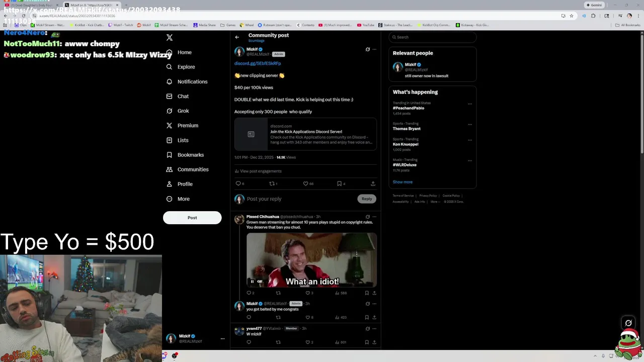644x362 pixels.
Task: Bookmark the main post with 4 bookmarks
Action: (x=339, y=184)
